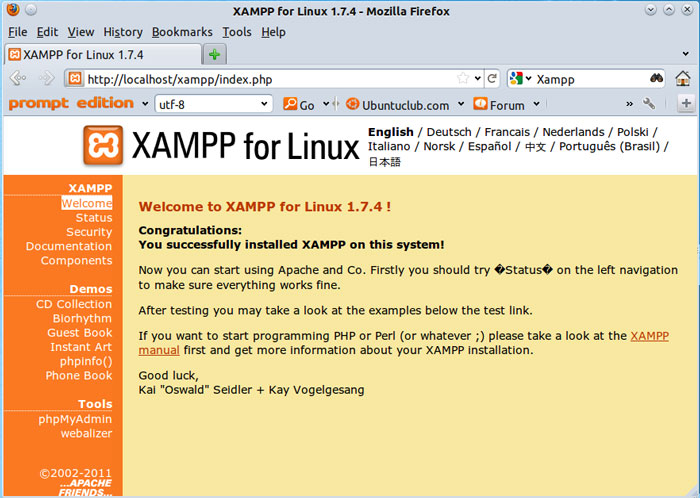
Task: Open the Biorhythm demo
Action: [x=82, y=318]
